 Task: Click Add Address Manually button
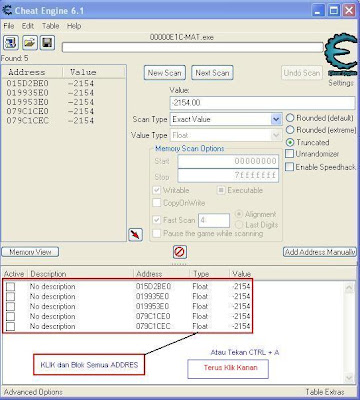[x=320, y=252]
